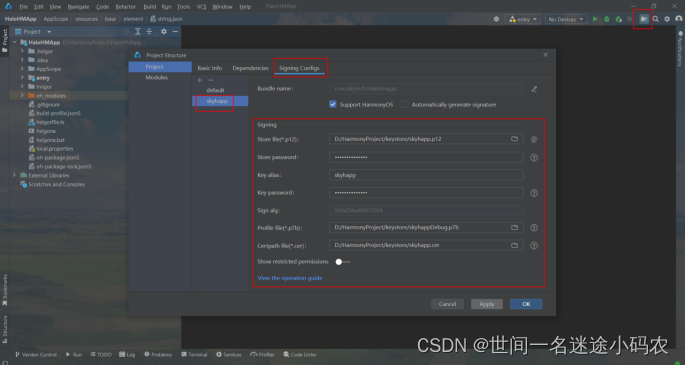
Task: Click the Key password input field
Action: pos(426,193)
